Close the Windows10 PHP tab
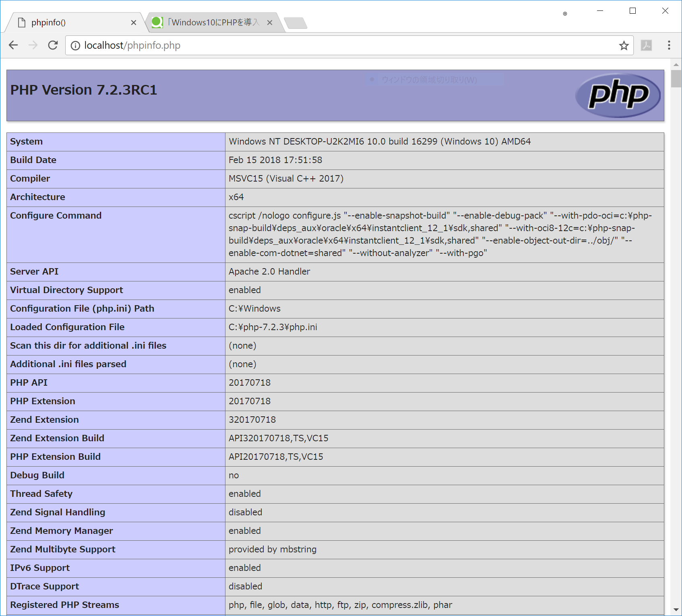682x616 pixels. click(269, 22)
